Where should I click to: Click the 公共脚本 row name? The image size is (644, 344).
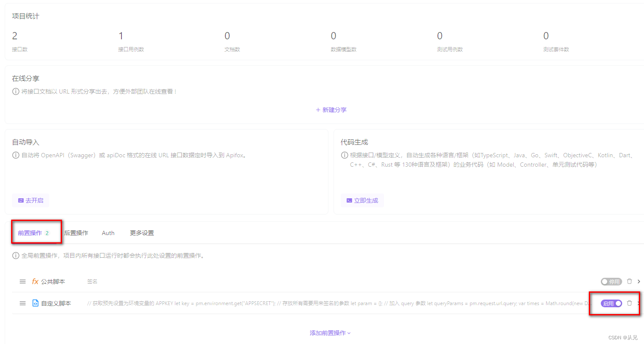tap(53, 282)
